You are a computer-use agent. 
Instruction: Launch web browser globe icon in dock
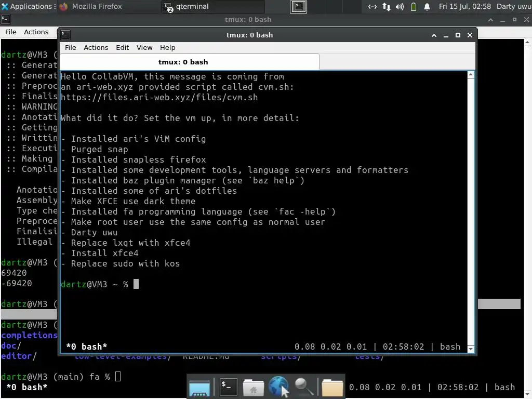pos(278,387)
